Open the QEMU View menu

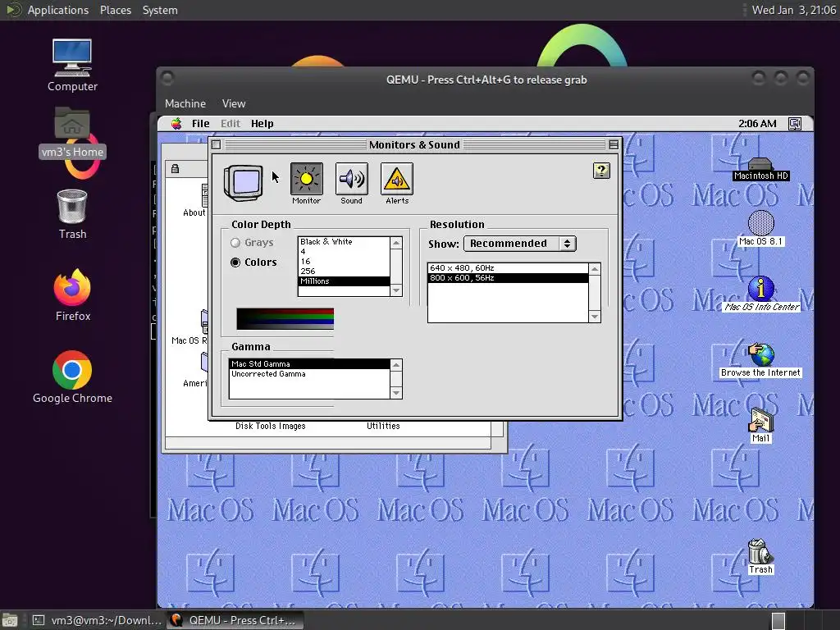234,103
